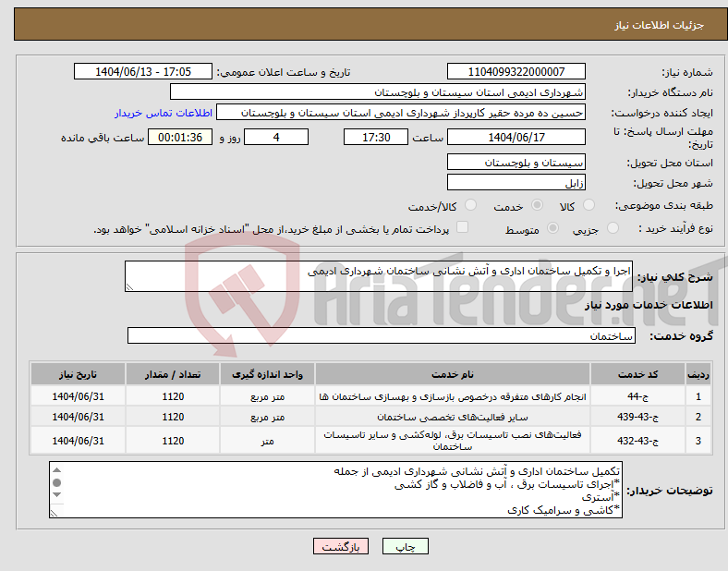The height and width of the screenshot is (571, 728).
Task: Click the public announcement date field
Action: point(143,71)
